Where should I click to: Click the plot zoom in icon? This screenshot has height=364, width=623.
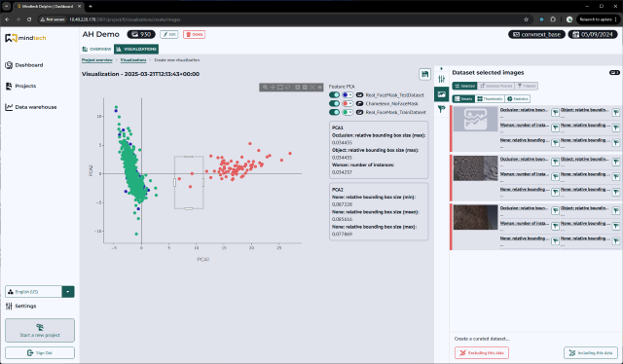click(x=297, y=87)
